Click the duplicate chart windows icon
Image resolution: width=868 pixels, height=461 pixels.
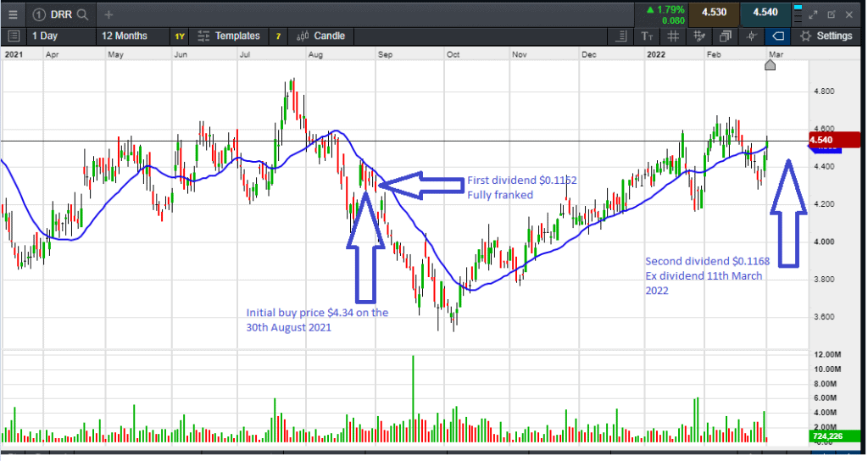pos(726,36)
